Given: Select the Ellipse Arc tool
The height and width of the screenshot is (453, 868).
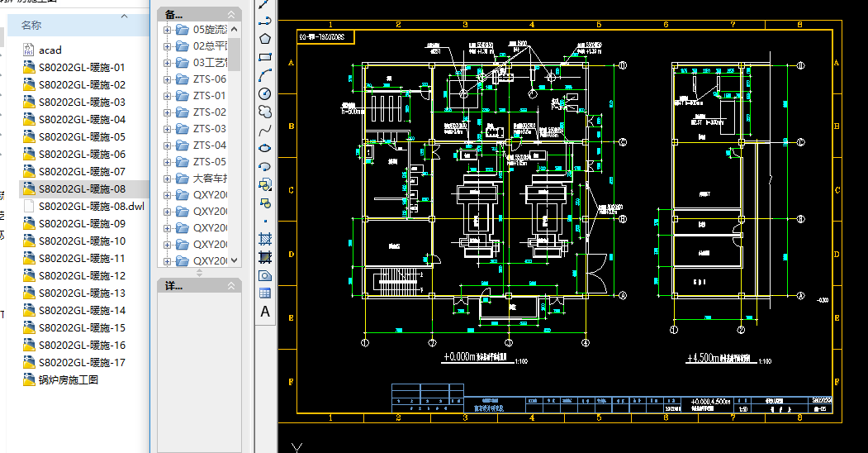Looking at the screenshot, I should click(265, 166).
